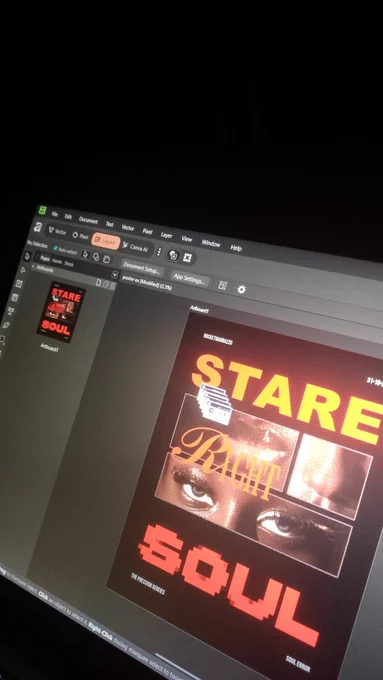Open the three-dot studio options

[159, 252]
